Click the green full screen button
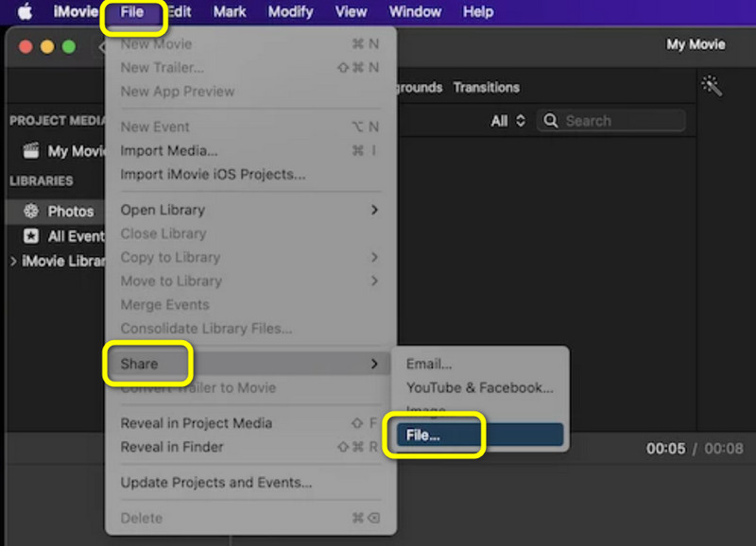756x546 pixels. (x=69, y=46)
